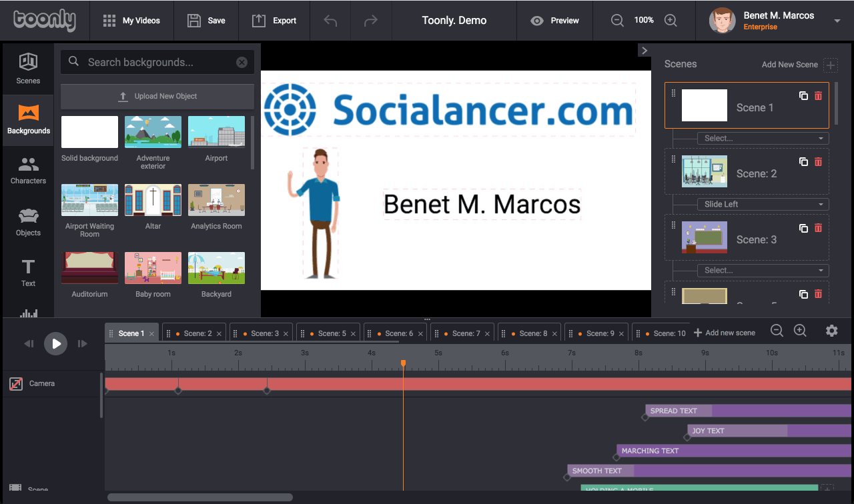Delete Scene: 2 in the Scenes panel
This screenshot has height=504, width=854.
[818, 161]
